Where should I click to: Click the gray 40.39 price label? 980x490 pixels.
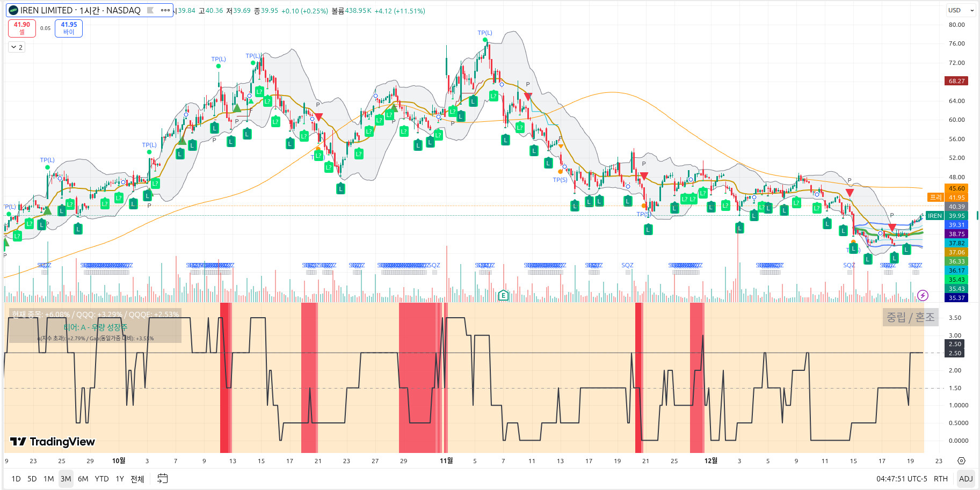click(x=956, y=207)
